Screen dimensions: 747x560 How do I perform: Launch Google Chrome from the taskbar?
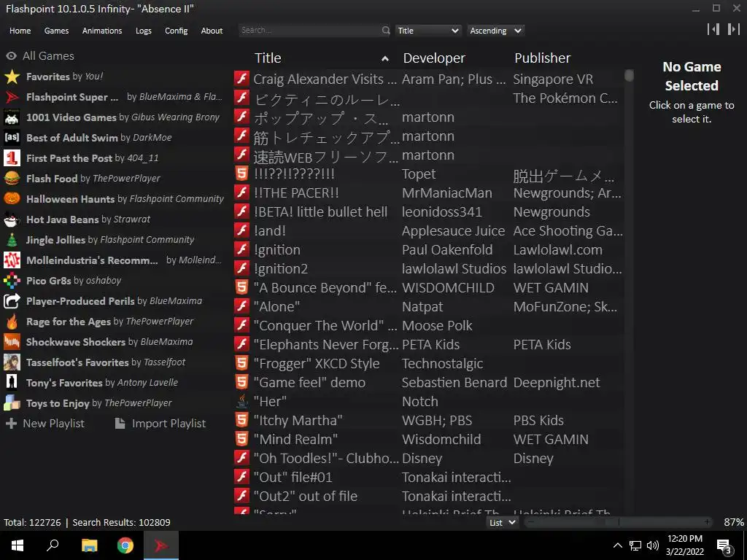coord(125,545)
